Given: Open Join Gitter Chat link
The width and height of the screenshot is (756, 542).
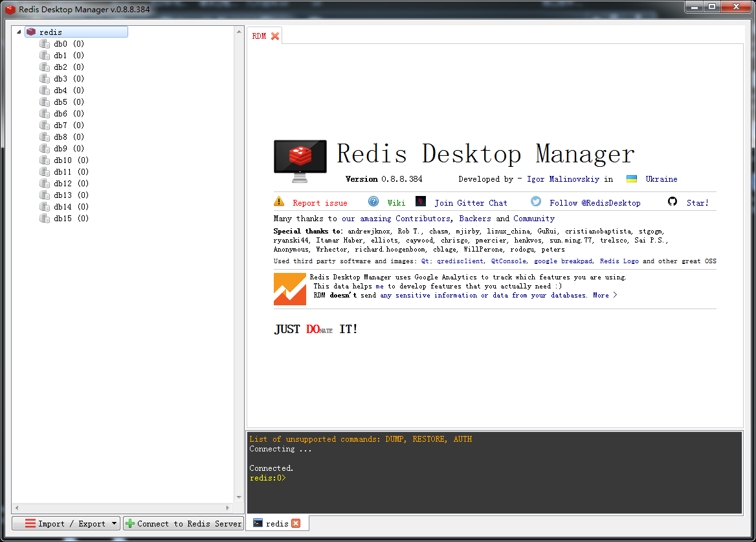Looking at the screenshot, I should 471,203.
